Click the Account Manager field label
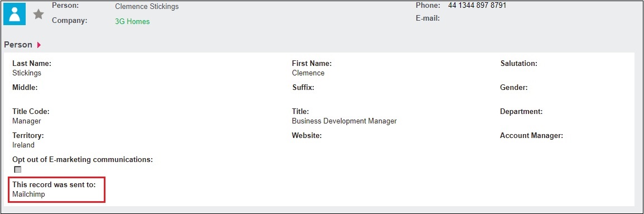 coord(531,135)
